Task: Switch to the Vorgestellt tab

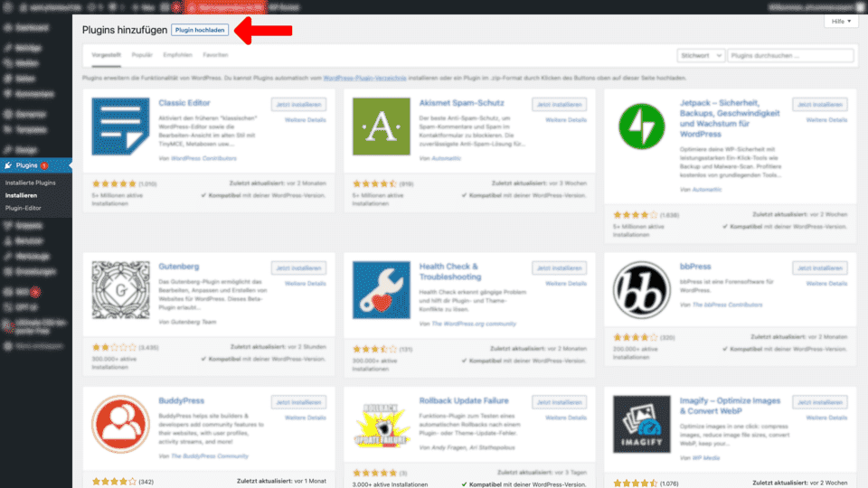Action: point(107,55)
